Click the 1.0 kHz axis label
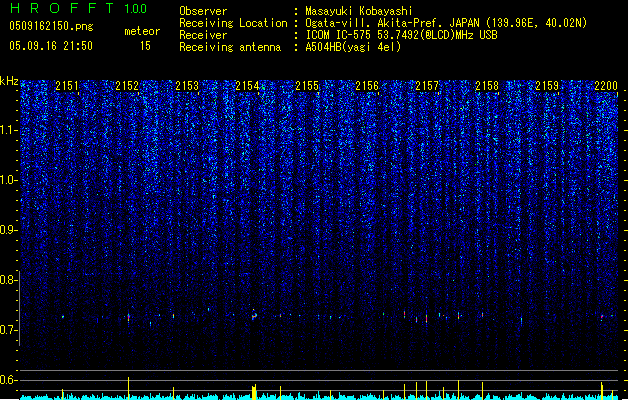 (9, 180)
